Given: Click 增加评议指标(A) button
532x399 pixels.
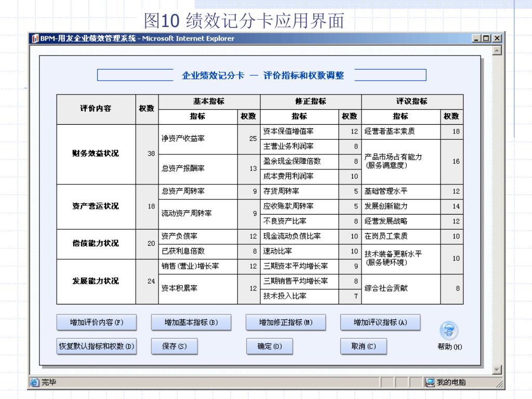Looking at the screenshot, I should (380, 322).
